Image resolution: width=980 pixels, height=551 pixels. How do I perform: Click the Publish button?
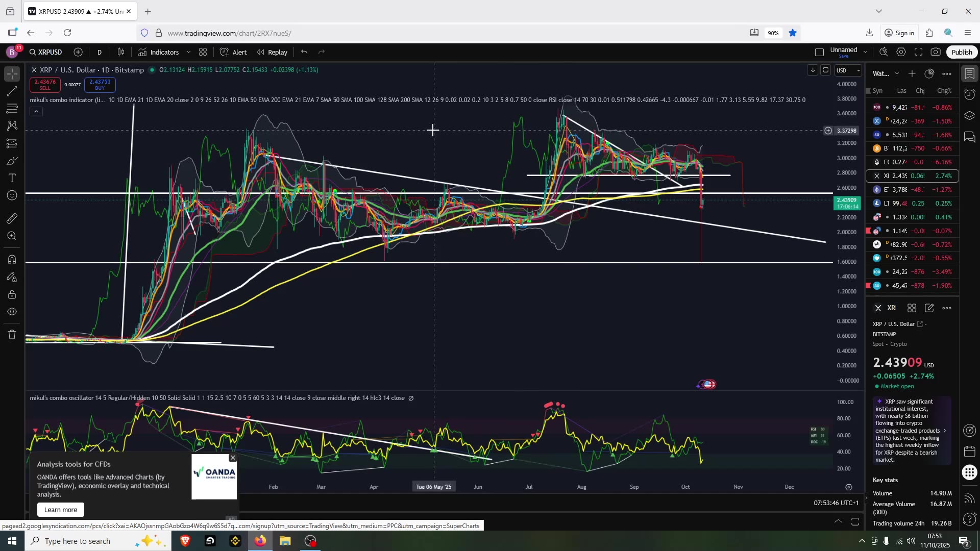point(962,52)
